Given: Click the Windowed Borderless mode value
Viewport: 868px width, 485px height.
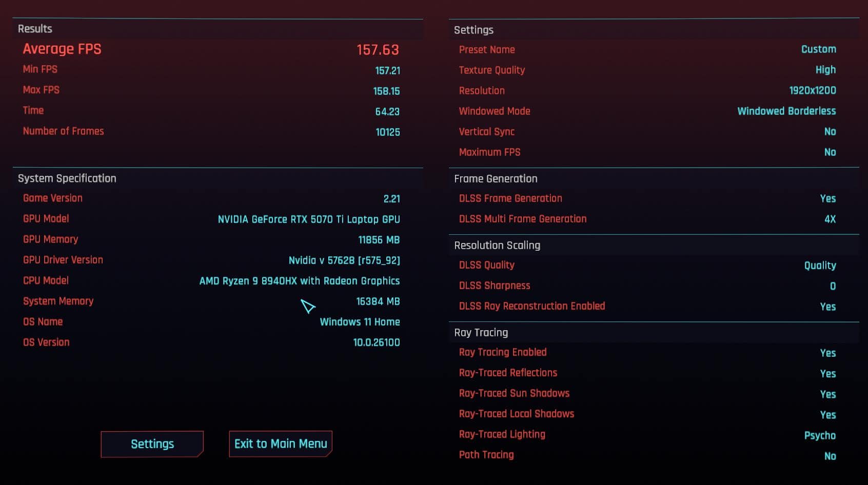Looking at the screenshot, I should pyautogui.click(x=786, y=111).
